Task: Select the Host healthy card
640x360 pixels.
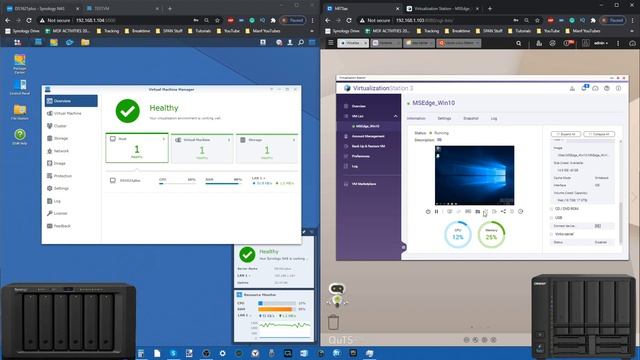Action: [137, 148]
